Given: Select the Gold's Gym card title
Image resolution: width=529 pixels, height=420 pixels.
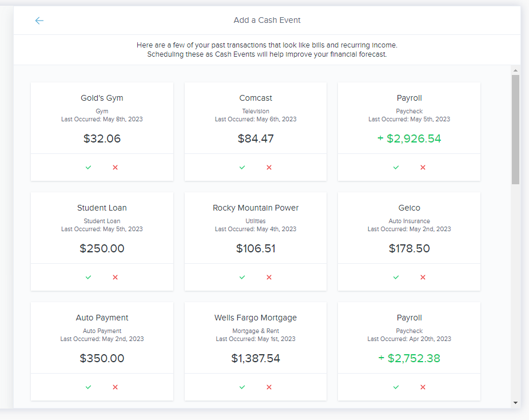Looking at the screenshot, I should click(102, 98).
